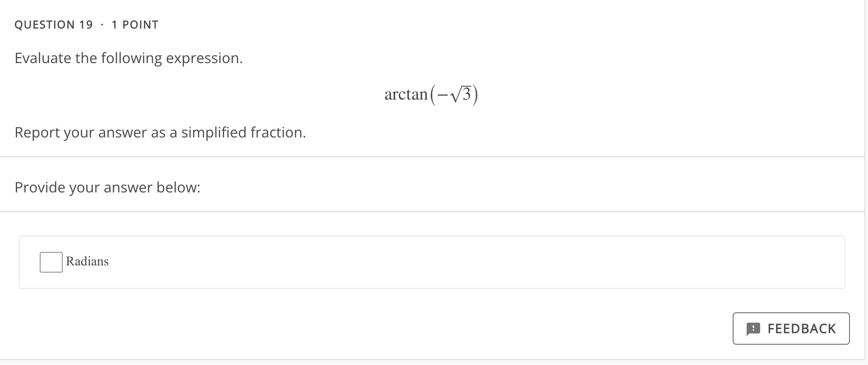
Task: Click the negative sign in the expression
Action: click(x=443, y=95)
